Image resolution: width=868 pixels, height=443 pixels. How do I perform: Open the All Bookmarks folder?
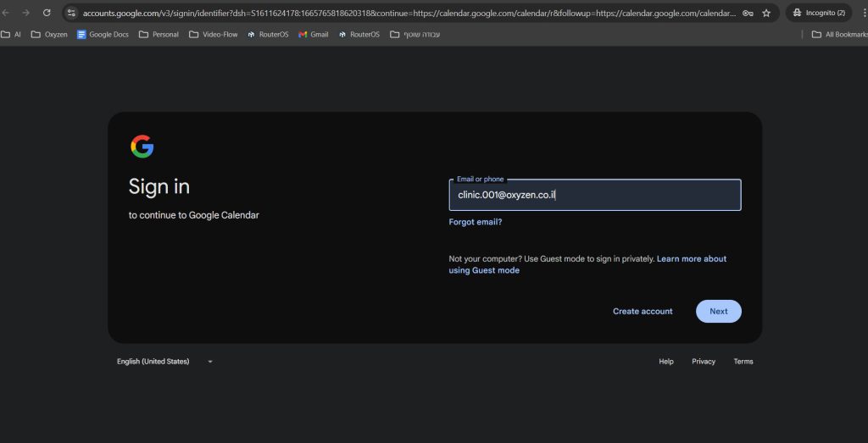coord(839,34)
